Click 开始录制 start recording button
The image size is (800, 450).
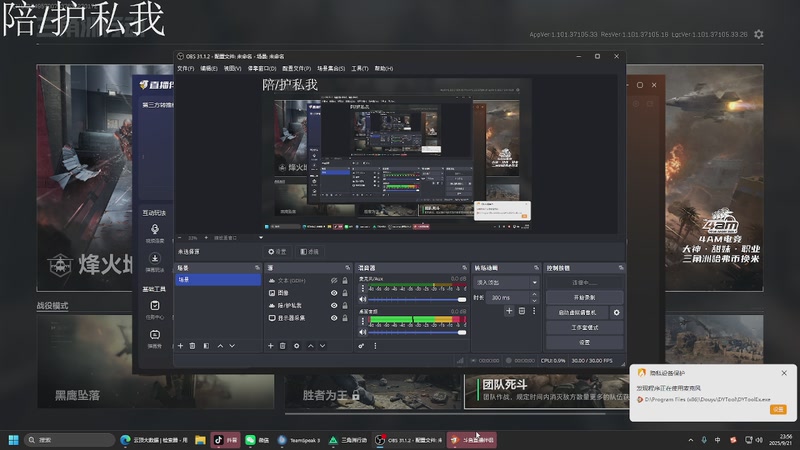point(584,297)
